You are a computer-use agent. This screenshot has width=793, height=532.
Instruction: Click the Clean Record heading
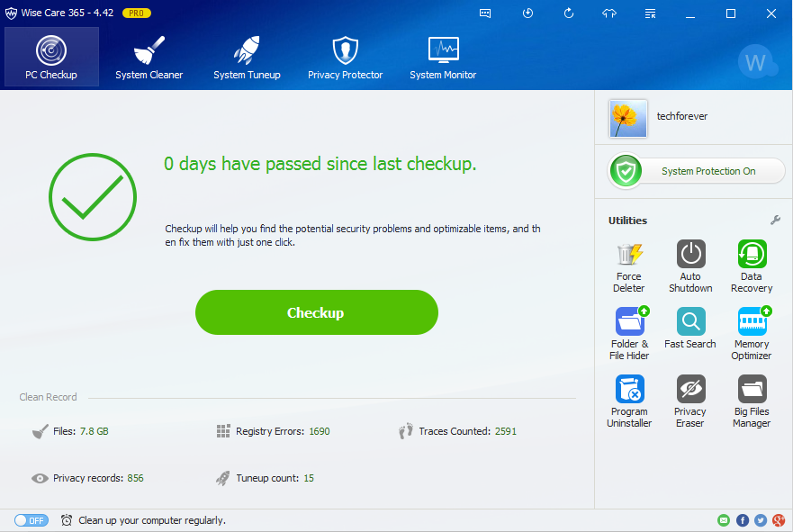point(48,397)
